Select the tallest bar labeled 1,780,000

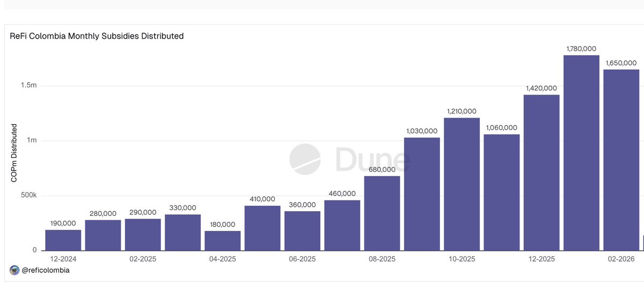(x=581, y=153)
